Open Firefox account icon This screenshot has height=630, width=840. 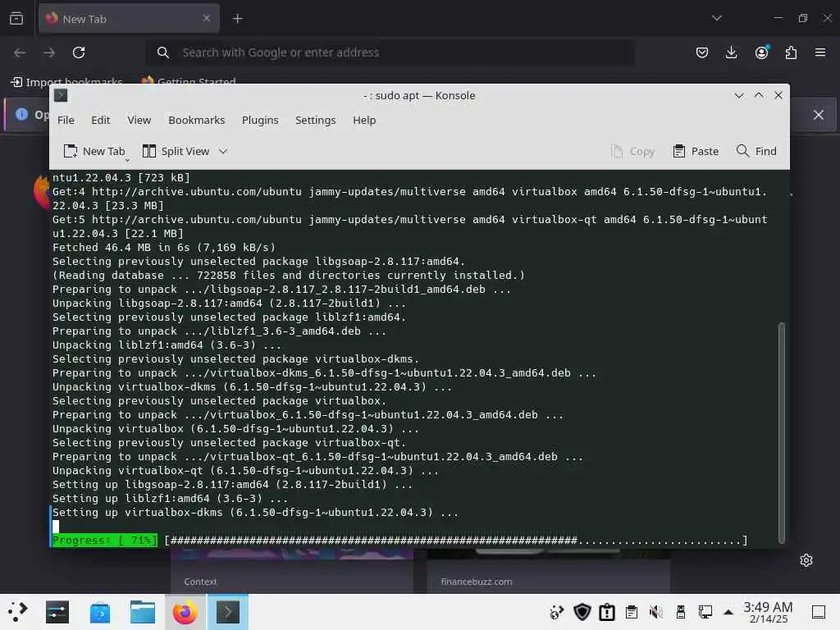tap(761, 52)
